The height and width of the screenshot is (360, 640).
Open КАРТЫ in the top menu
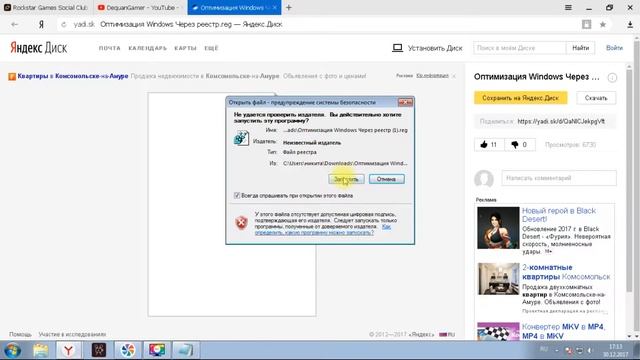185,48
